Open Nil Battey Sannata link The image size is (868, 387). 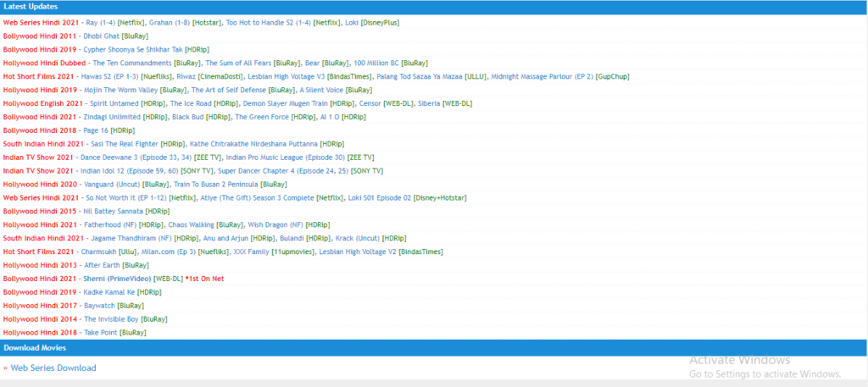(113, 211)
